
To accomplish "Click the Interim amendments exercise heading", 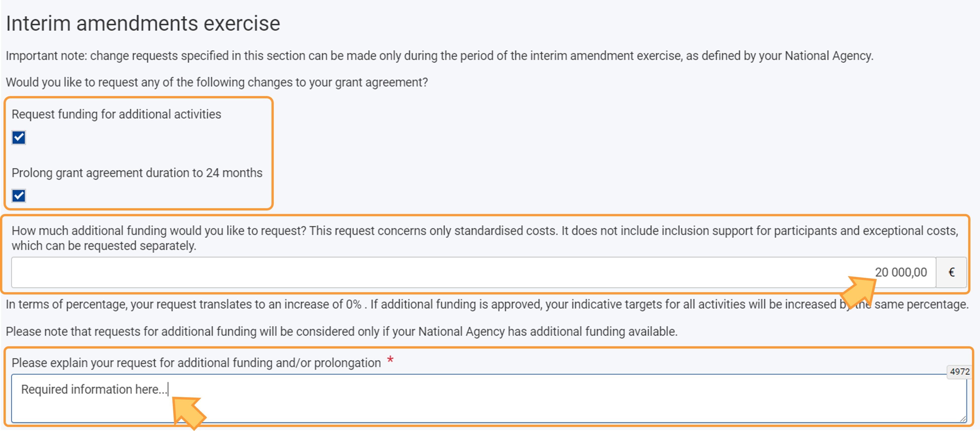I will [143, 24].
